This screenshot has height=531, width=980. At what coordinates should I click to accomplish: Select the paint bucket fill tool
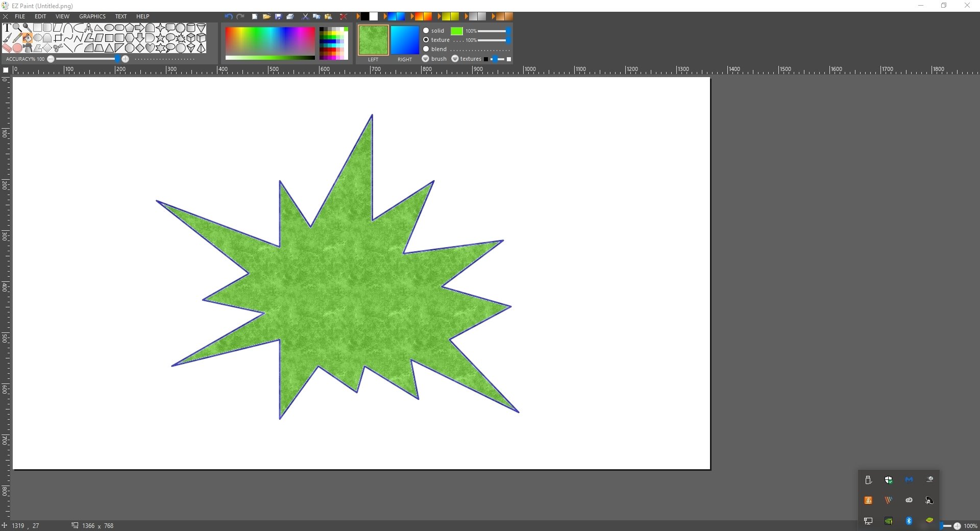coord(28,38)
